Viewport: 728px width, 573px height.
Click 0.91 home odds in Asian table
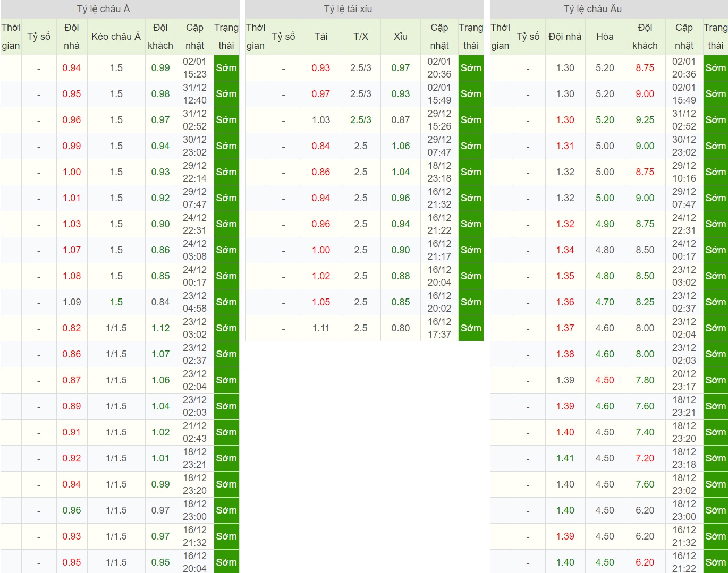point(72,432)
